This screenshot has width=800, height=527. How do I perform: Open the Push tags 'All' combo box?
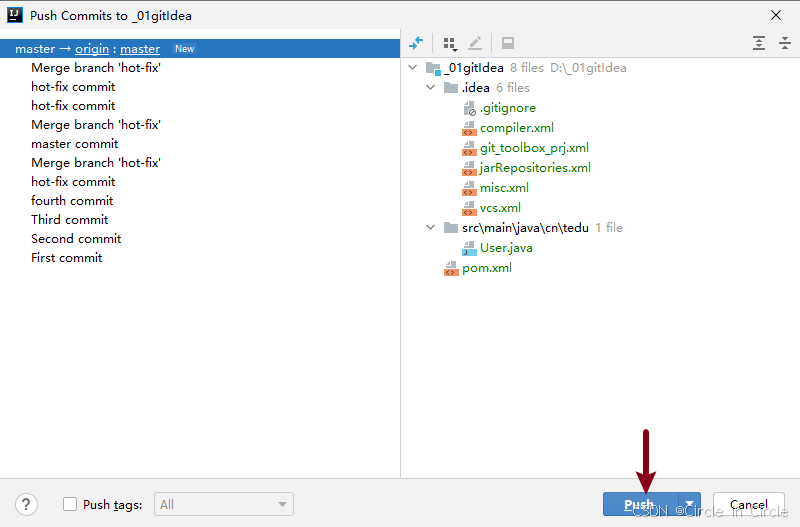click(225, 505)
